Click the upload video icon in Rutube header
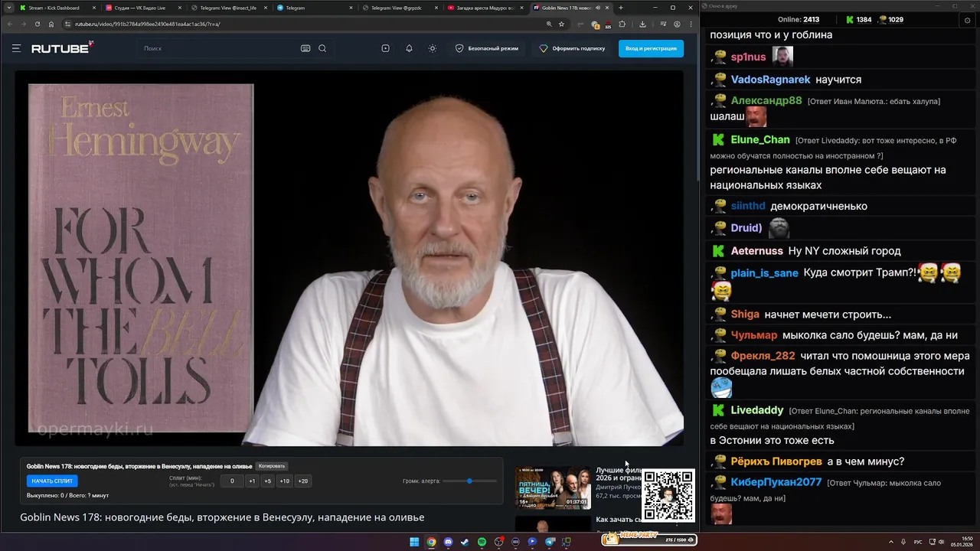 [x=385, y=48]
